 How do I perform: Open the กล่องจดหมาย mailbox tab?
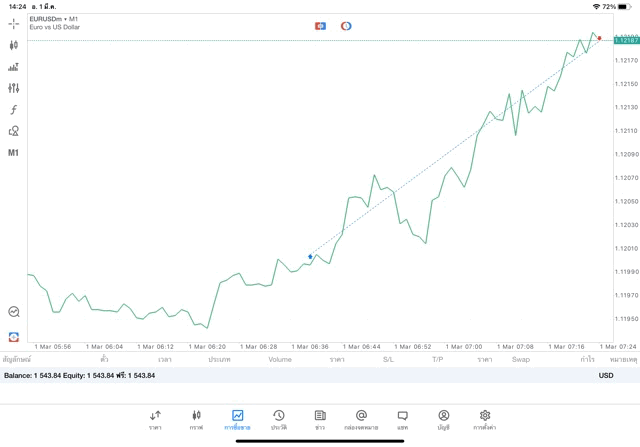point(361,420)
